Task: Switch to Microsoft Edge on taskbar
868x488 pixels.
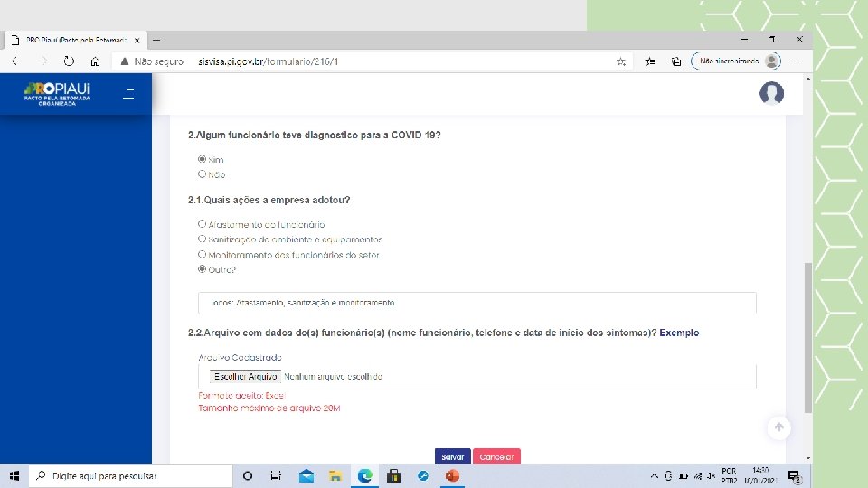Action: point(364,476)
